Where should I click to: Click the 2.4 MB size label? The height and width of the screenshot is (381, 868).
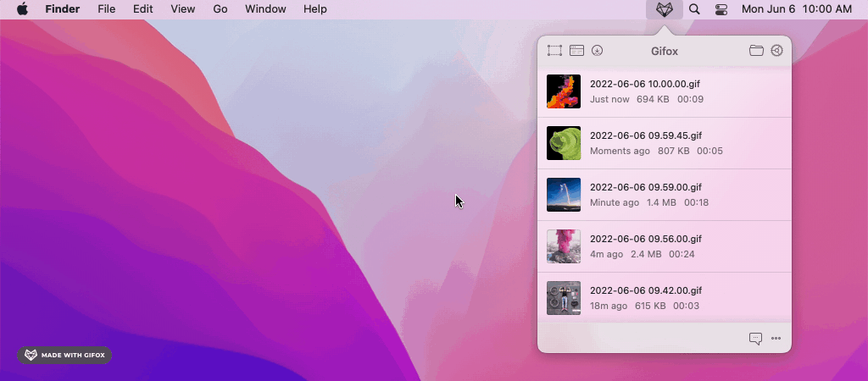pos(646,254)
